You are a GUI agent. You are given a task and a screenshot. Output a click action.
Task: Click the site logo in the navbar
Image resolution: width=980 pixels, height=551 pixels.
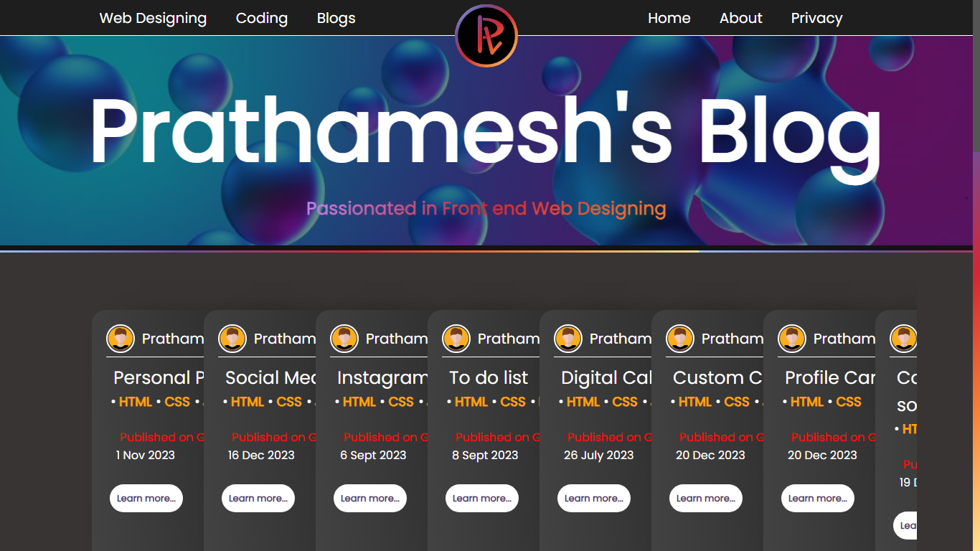[x=486, y=36]
